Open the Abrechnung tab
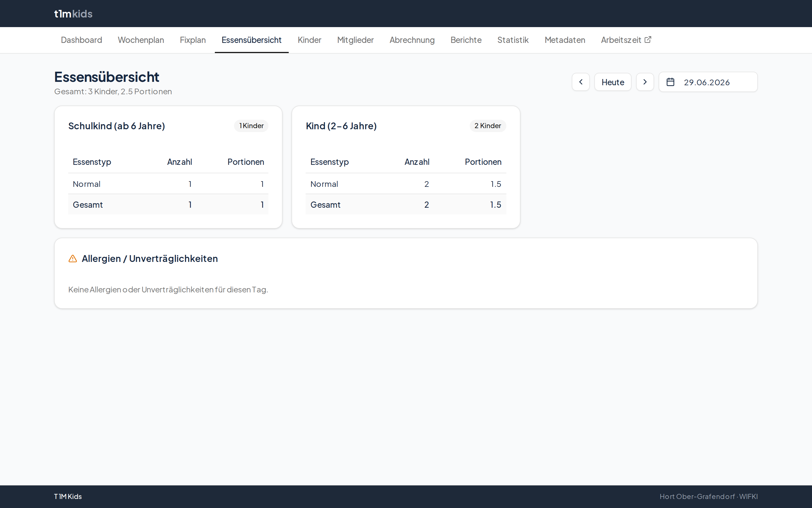Screen dimensions: 812x508 point(412,40)
